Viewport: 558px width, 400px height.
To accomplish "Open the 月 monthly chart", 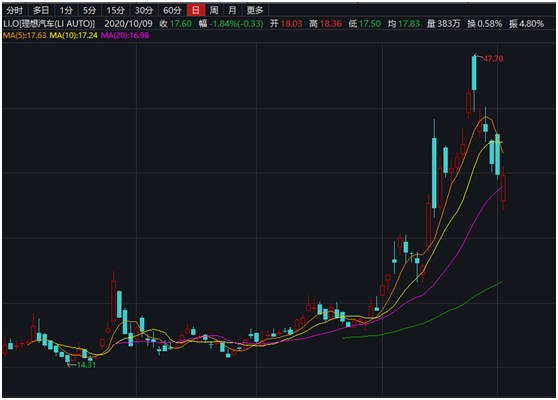I will (232, 10).
